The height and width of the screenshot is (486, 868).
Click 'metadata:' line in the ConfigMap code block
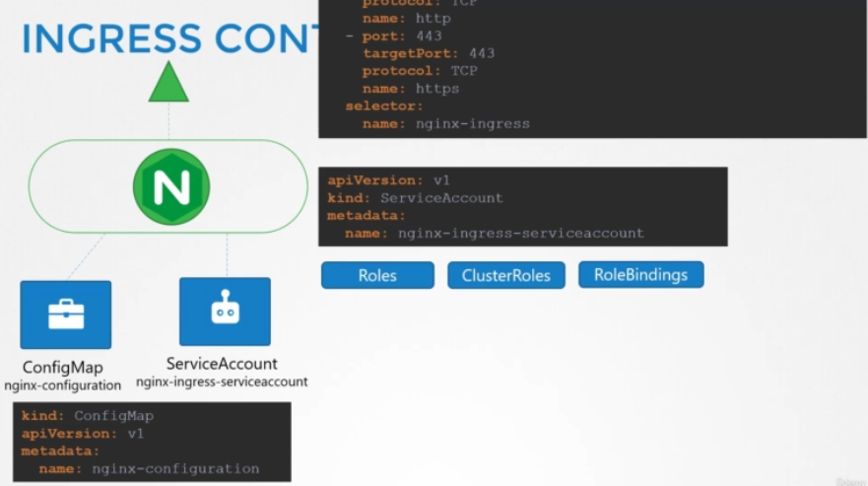pyautogui.click(x=60, y=451)
